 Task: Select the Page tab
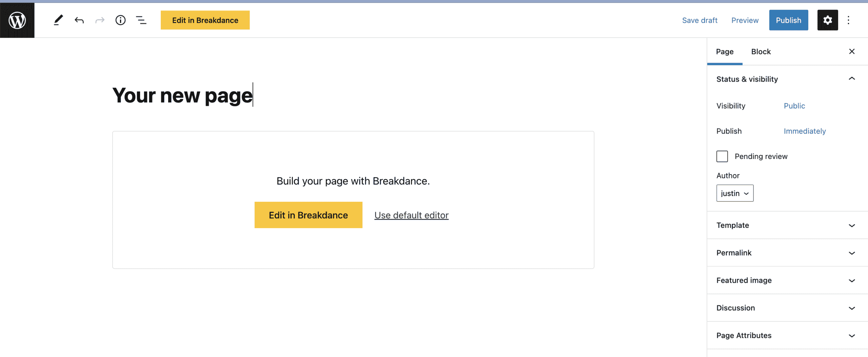pyautogui.click(x=725, y=52)
